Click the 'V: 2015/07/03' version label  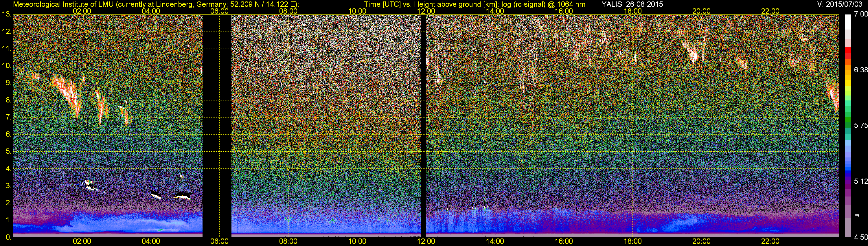click(839, 4)
